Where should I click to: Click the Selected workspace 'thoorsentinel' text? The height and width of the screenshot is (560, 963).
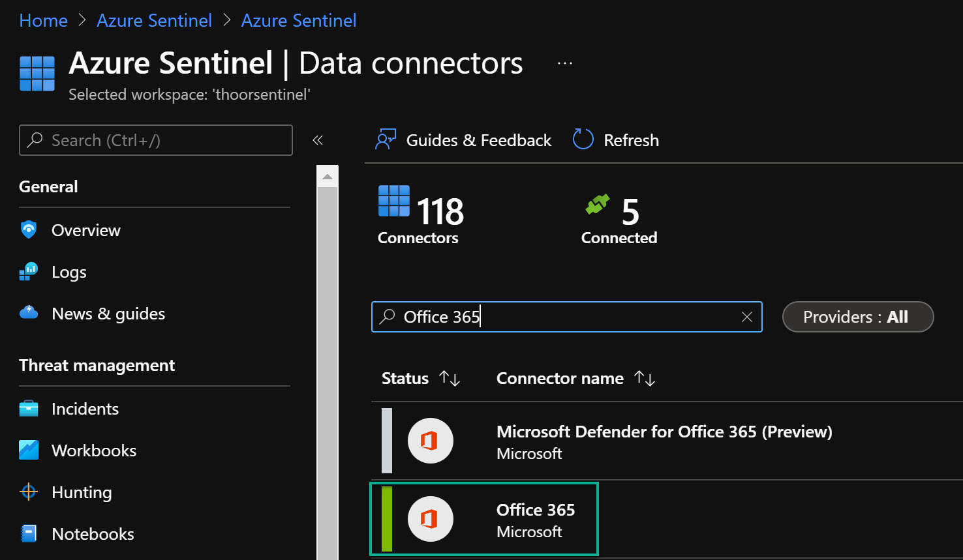click(x=189, y=95)
